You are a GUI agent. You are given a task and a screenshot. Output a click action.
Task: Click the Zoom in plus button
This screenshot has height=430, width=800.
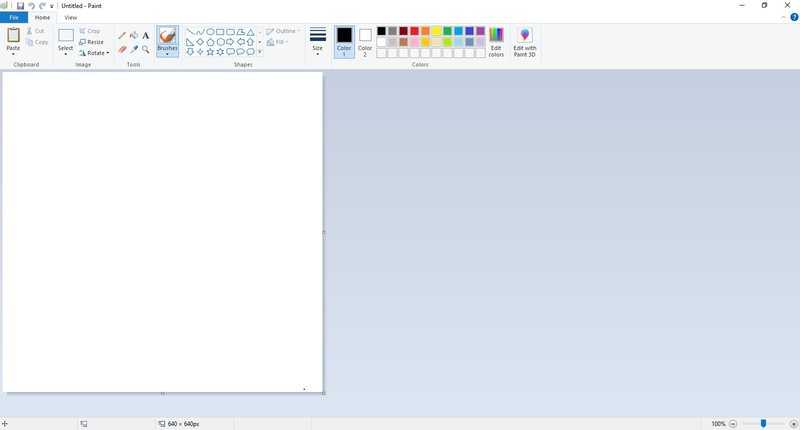click(x=793, y=424)
